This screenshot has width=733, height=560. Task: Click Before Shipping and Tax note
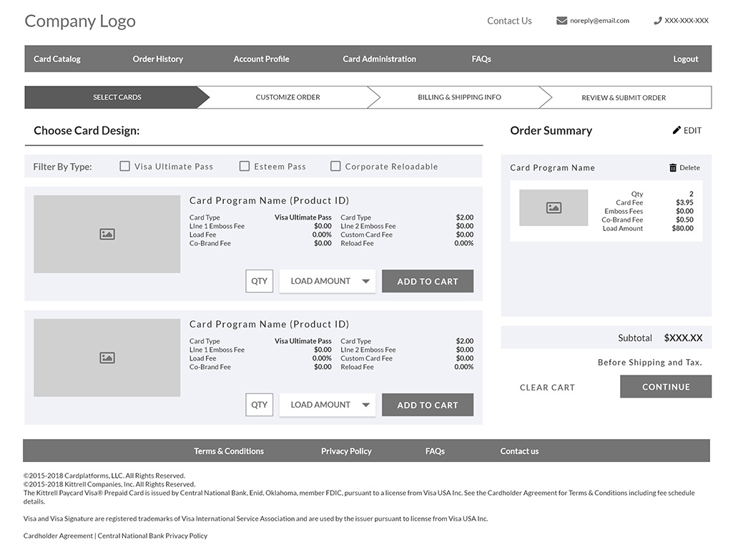tap(650, 363)
